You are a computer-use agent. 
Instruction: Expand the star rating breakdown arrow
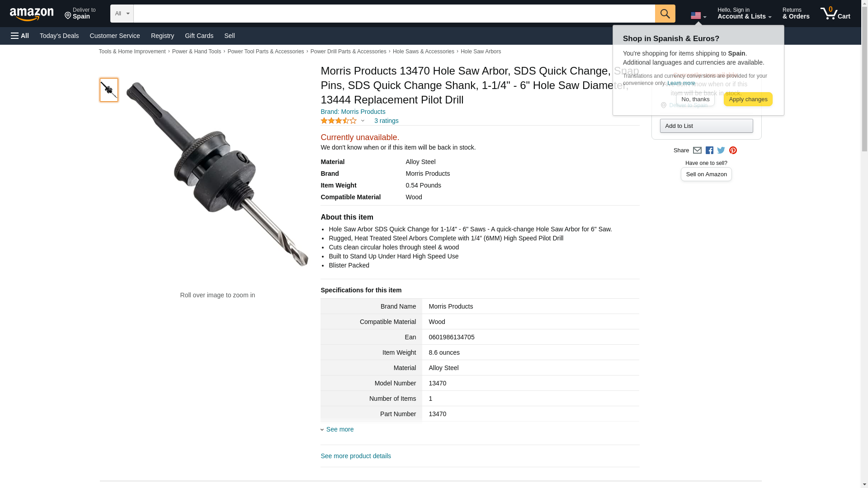[363, 121]
